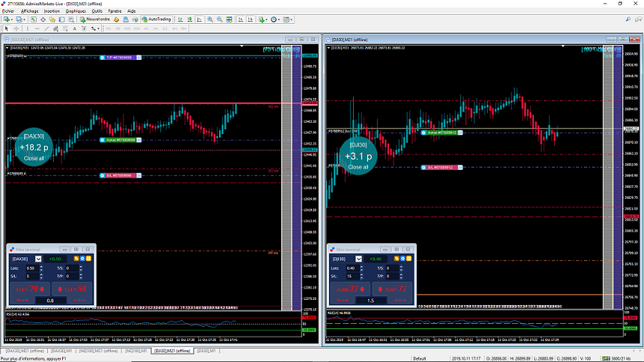
Task: Click the Default profile in status bar
Action: pos(420,359)
